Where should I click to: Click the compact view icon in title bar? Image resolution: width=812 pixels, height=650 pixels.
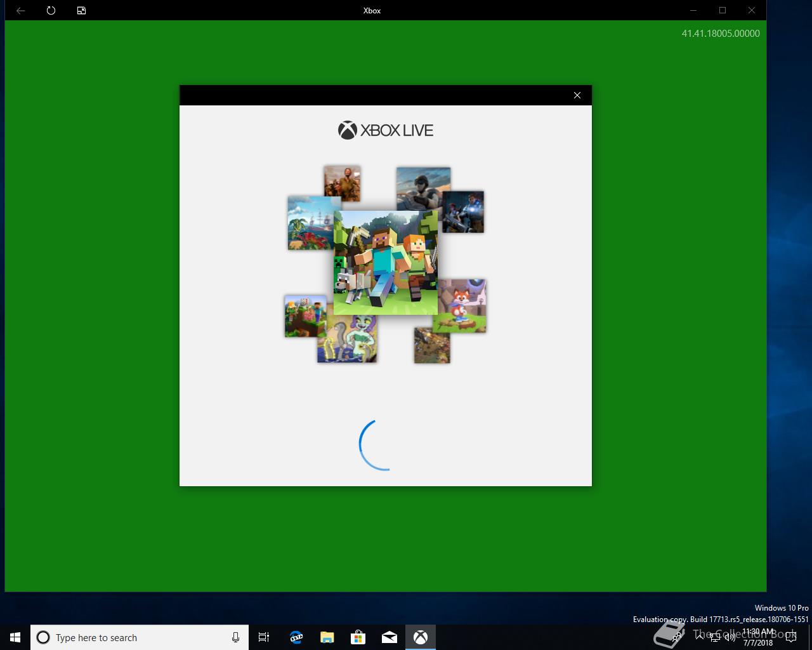click(x=81, y=10)
